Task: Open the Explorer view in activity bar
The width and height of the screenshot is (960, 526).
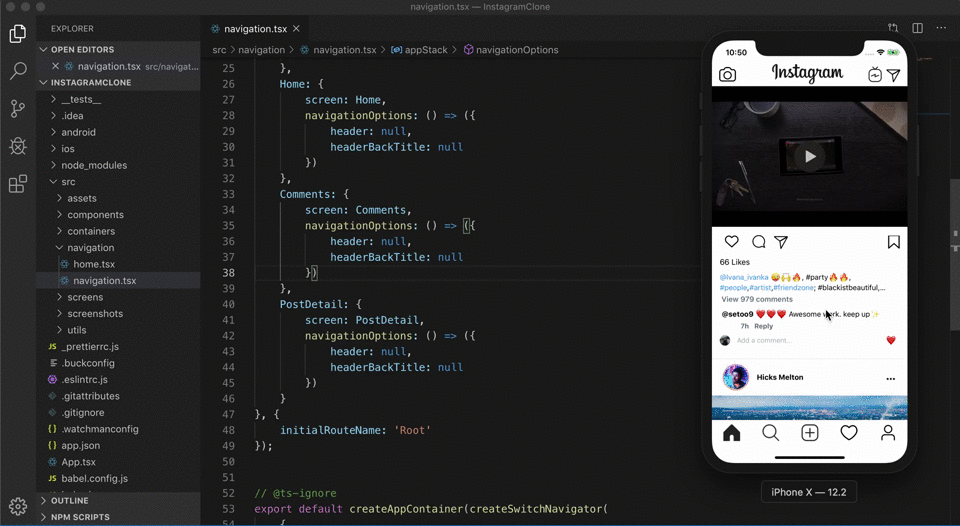Action: [x=18, y=34]
